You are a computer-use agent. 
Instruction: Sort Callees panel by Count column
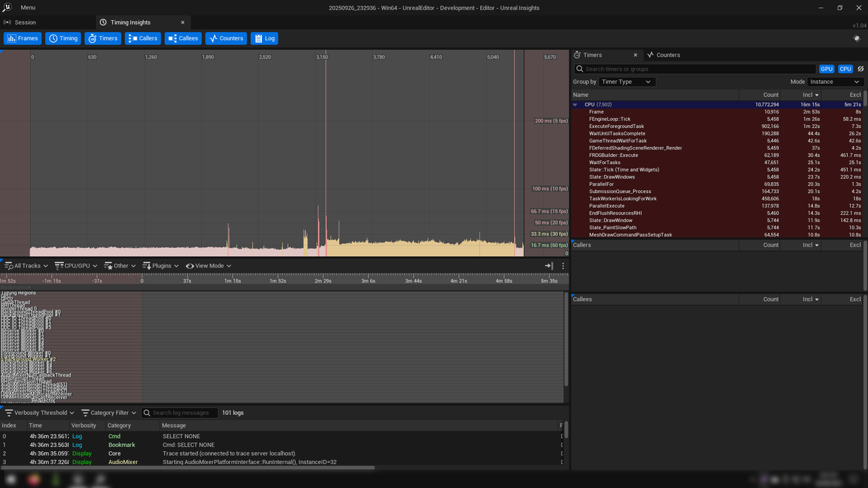click(x=760, y=299)
